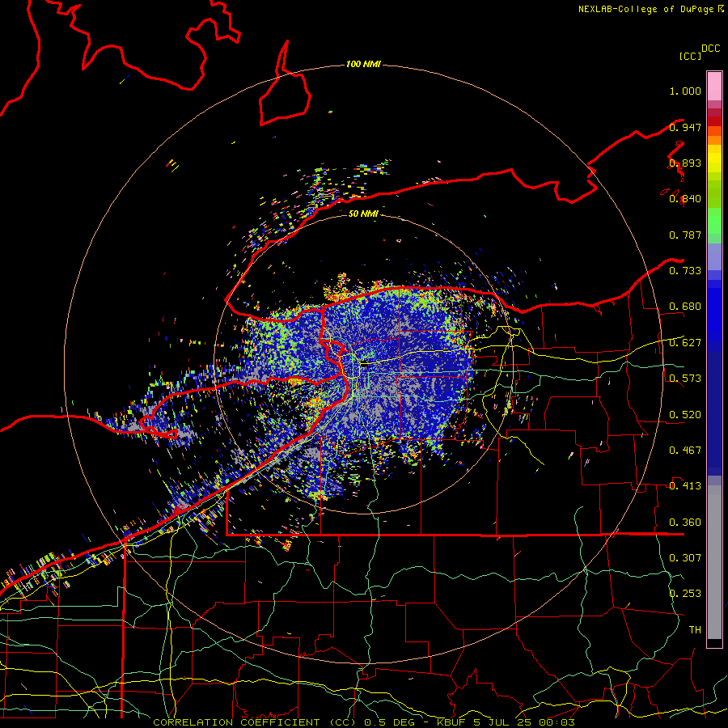728x728 pixels.
Task: Select the 0.840 legend value
Action: pos(685,199)
